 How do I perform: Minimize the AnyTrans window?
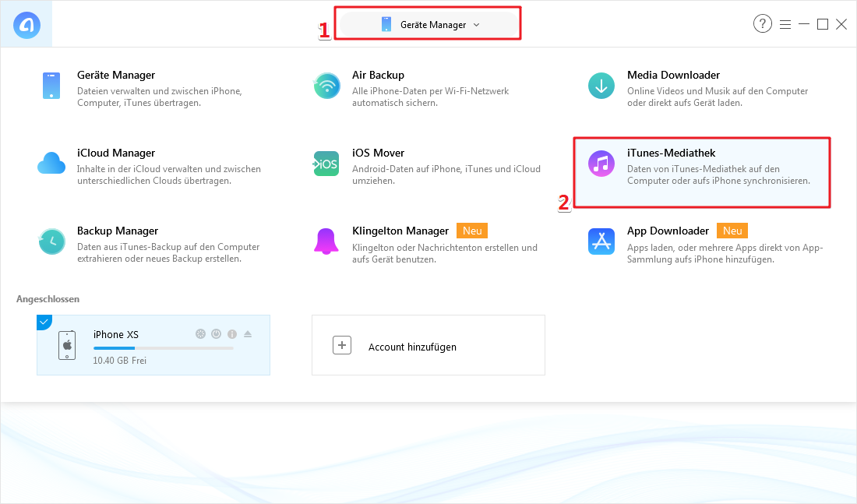[x=804, y=24]
